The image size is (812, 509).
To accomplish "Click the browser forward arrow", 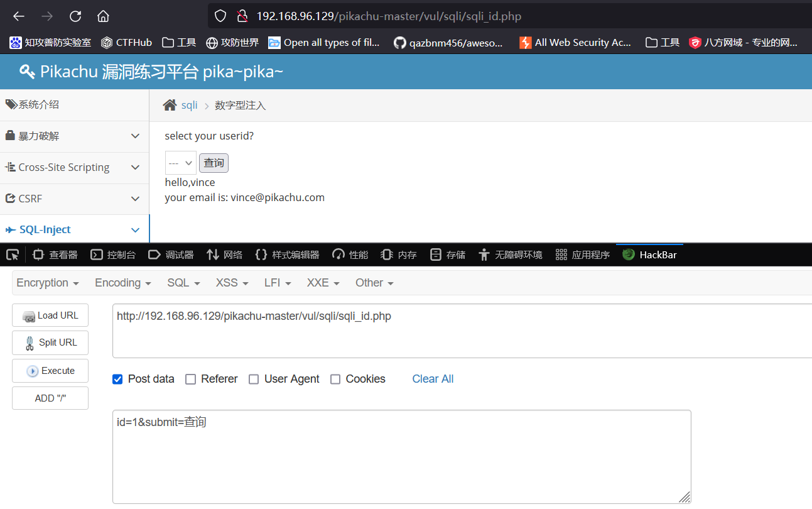I will (x=47, y=16).
